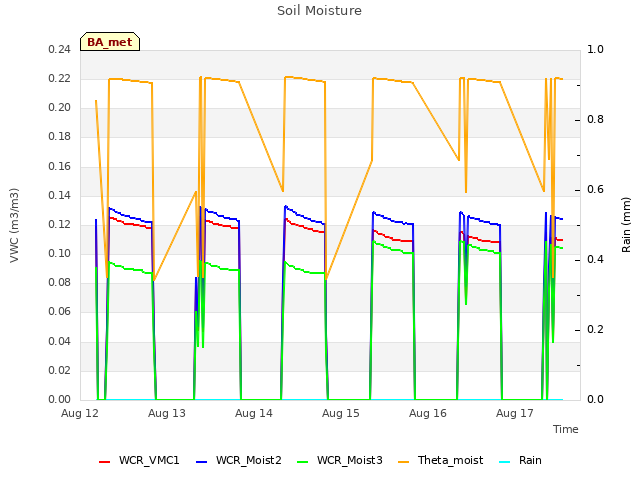Screen dimensions: 640x480
Task: Click the 0.18 left axis value
Action: (x=60, y=137)
